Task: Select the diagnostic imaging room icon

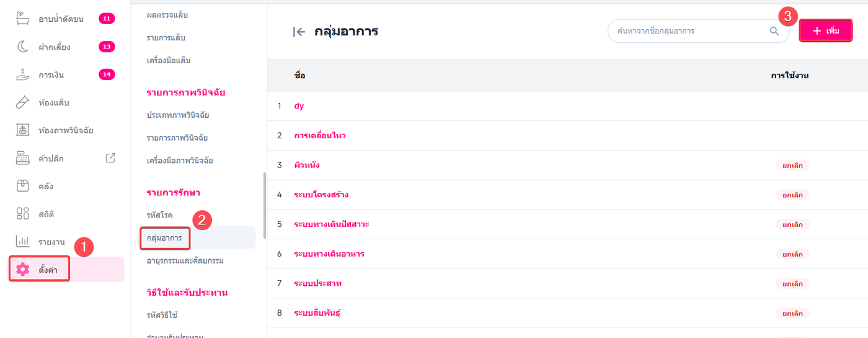Action: [22, 130]
